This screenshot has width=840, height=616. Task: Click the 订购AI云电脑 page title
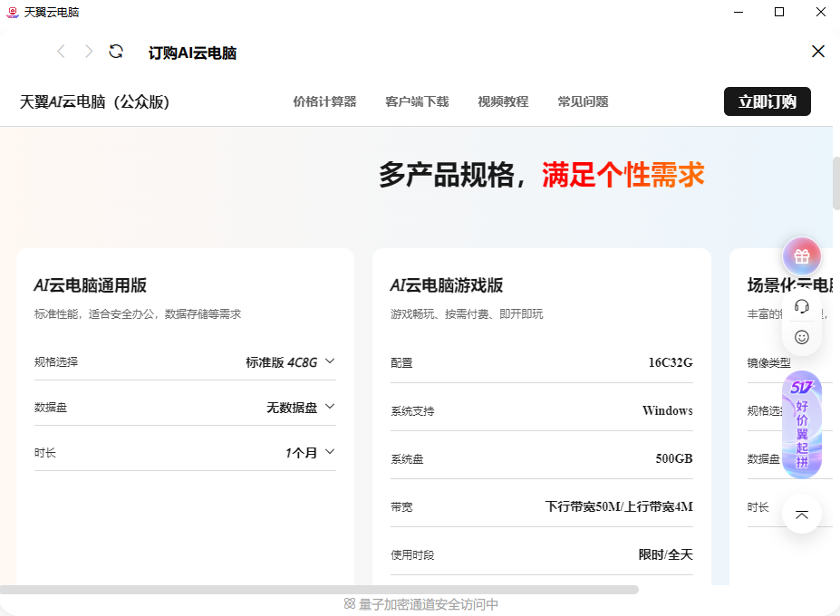(192, 53)
